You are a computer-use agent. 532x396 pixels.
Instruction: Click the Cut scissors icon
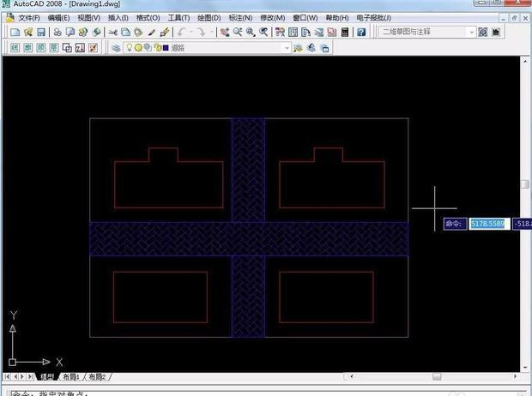112,32
